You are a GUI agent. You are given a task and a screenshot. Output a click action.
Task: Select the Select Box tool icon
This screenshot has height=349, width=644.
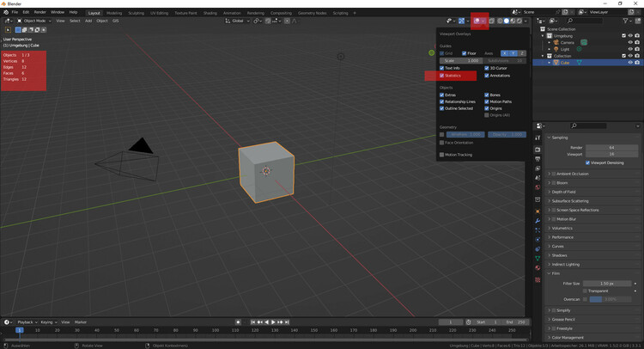tap(9, 29)
